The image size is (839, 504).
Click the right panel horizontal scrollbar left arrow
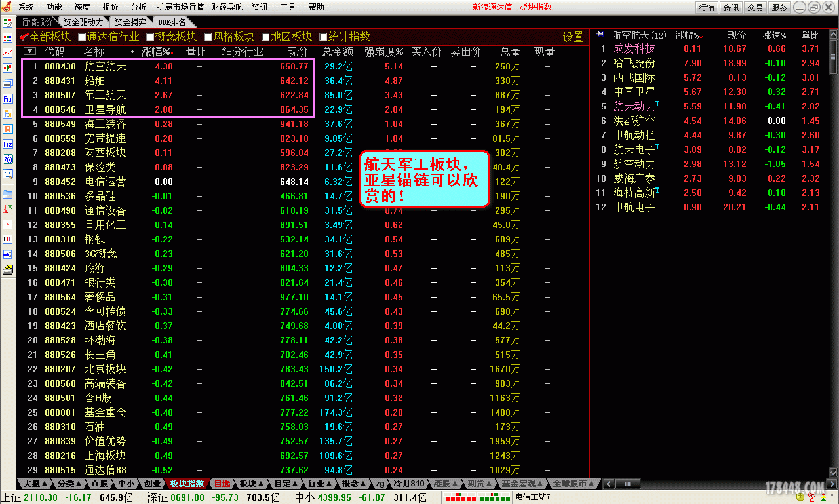(x=608, y=484)
